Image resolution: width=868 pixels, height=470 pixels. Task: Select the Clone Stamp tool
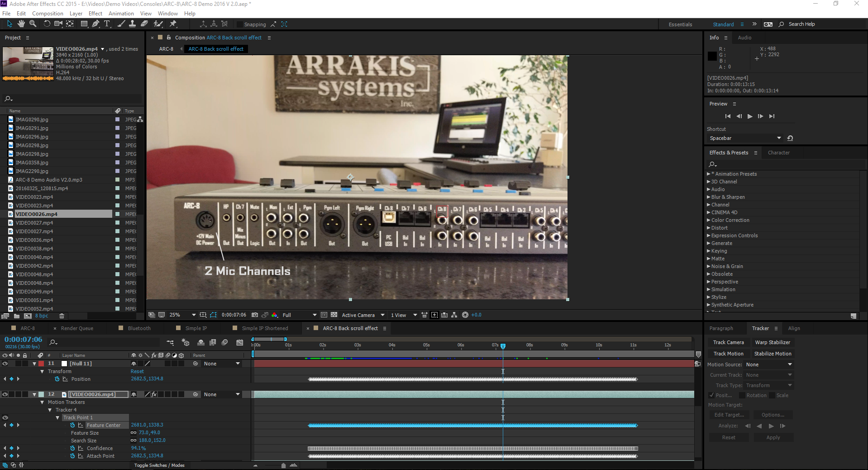[132, 24]
